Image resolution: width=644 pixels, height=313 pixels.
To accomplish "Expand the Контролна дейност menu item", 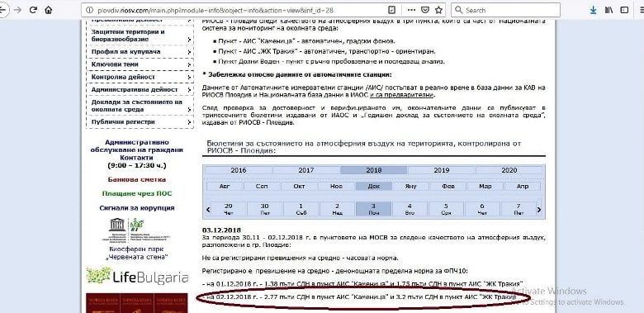I will [140, 77].
